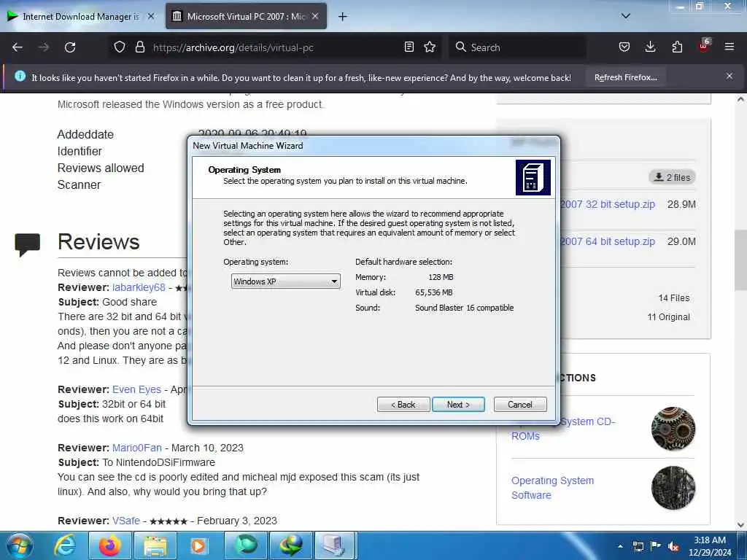This screenshot has width=747, height=560.
Task: Launch Internet Explorer from the taskbar
Action: point(65,545)
